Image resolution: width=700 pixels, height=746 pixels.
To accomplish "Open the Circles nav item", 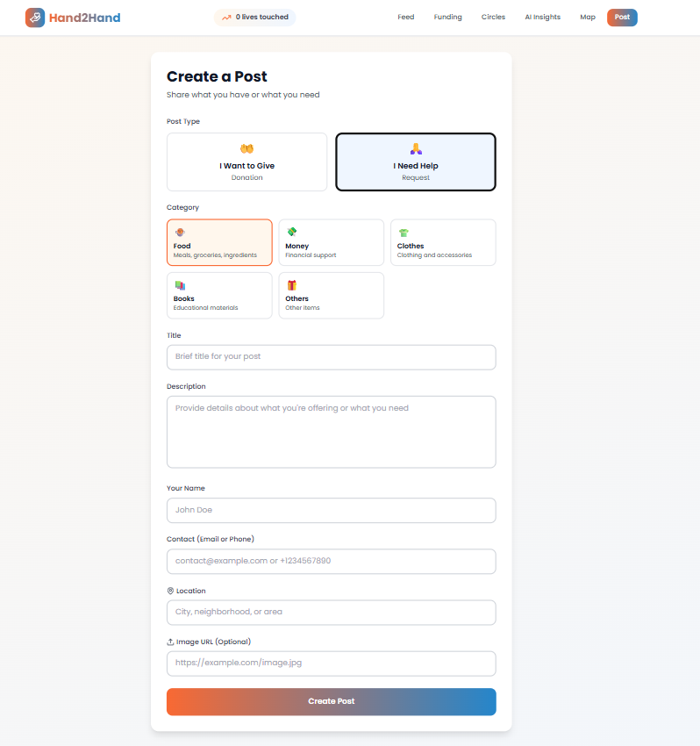I will click(x=493, y=18).
